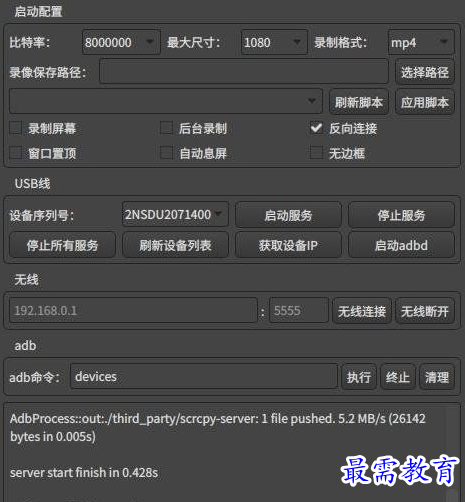
Task: Click the wireless IP address field
Action: (133, 310)
